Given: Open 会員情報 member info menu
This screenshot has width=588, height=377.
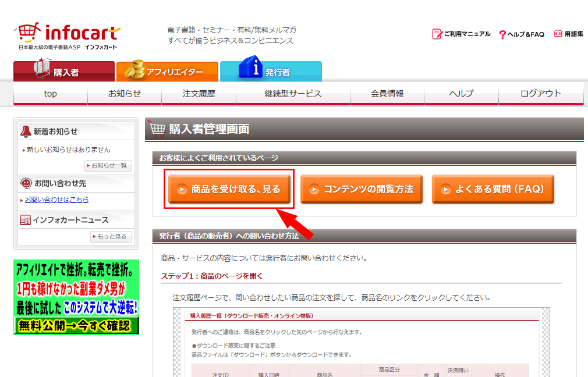Looking at the screenshot, I should [387, 94].
